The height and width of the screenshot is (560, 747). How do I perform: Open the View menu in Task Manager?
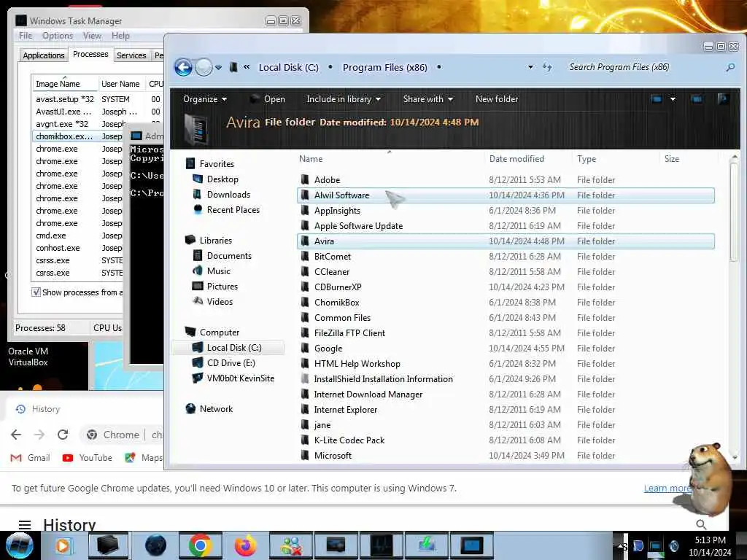(92, 36)
